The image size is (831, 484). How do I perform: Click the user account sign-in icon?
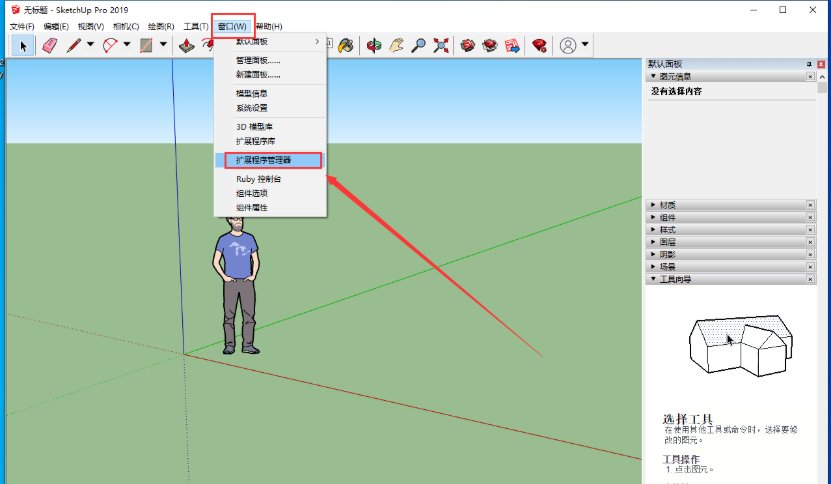pos(568,46)
